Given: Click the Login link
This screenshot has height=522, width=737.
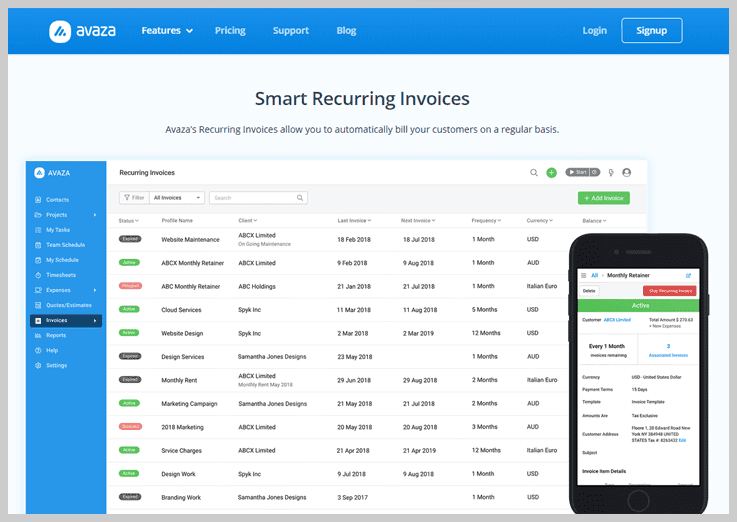Looking at the screenshot, I should [594, 31].
